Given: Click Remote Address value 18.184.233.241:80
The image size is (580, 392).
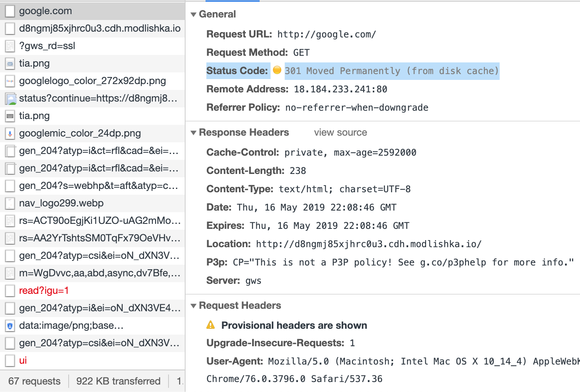Looking at the screenshot, I should click(x=340, y=89).
